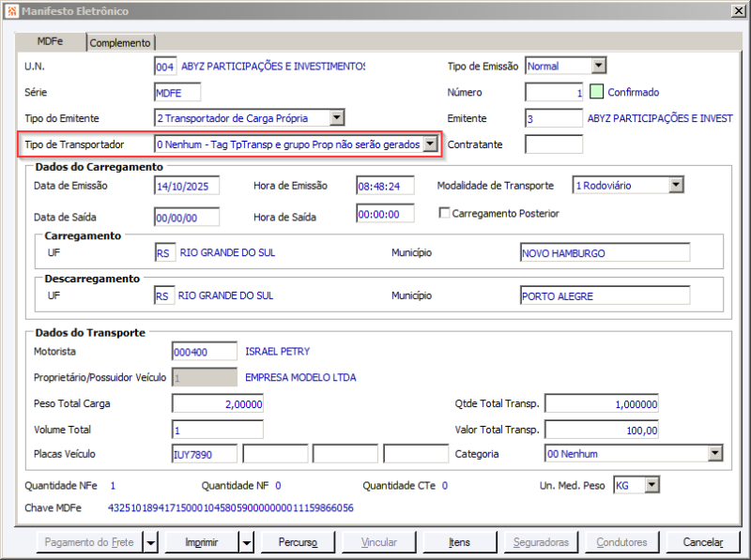Image resolution: width=751 pixels, height=560 pixels.
Task: Click the Placas Veículo field IUY7890
Action: click(x=205, y=454)
